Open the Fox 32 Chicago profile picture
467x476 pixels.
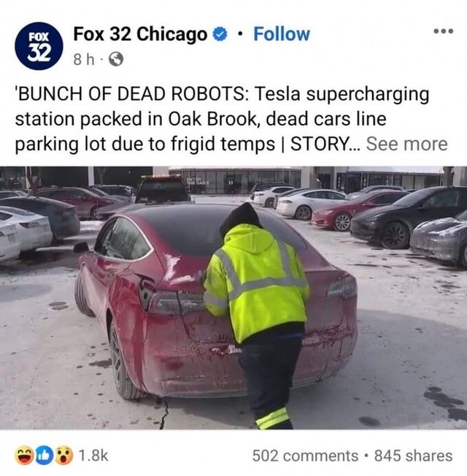(x=39, y=46)
